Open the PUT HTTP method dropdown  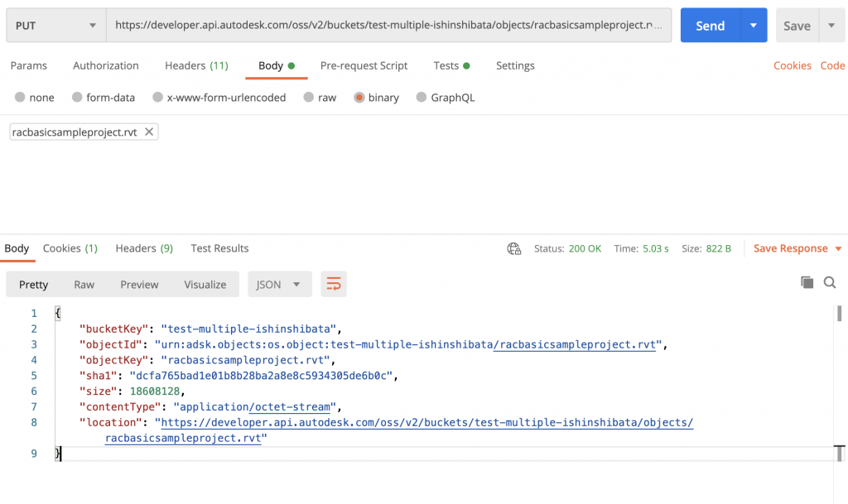coord(56,26)
